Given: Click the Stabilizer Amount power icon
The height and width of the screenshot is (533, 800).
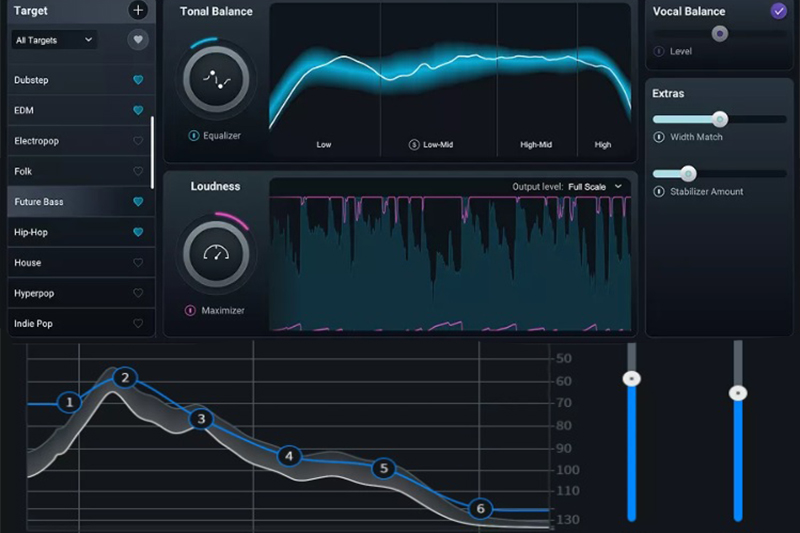Looking at the screenshot, I should pyautogui.click(x=659, y=191).
